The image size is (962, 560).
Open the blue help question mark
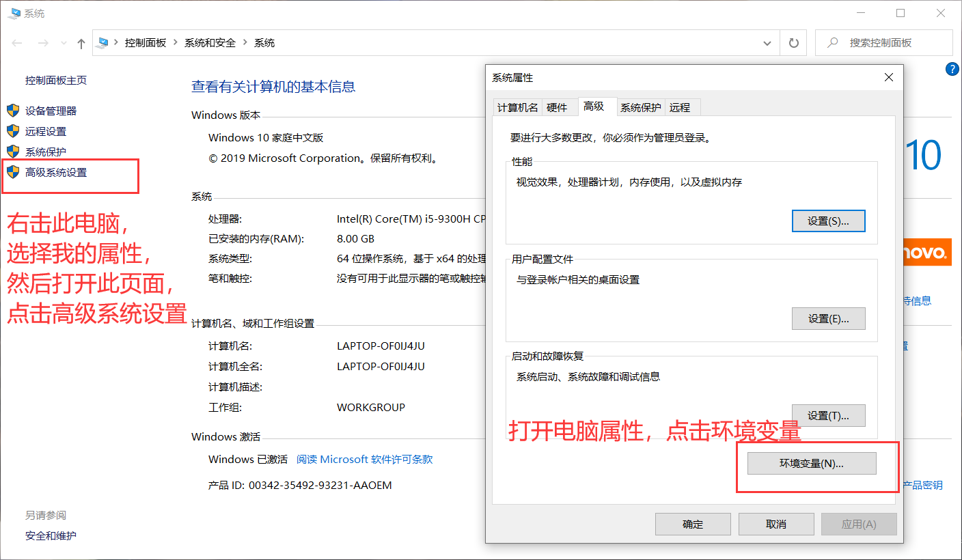952,68
